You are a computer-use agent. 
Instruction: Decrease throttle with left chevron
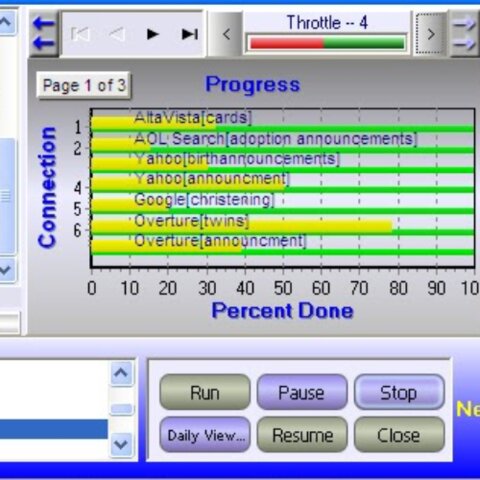(x=226, y=34)
